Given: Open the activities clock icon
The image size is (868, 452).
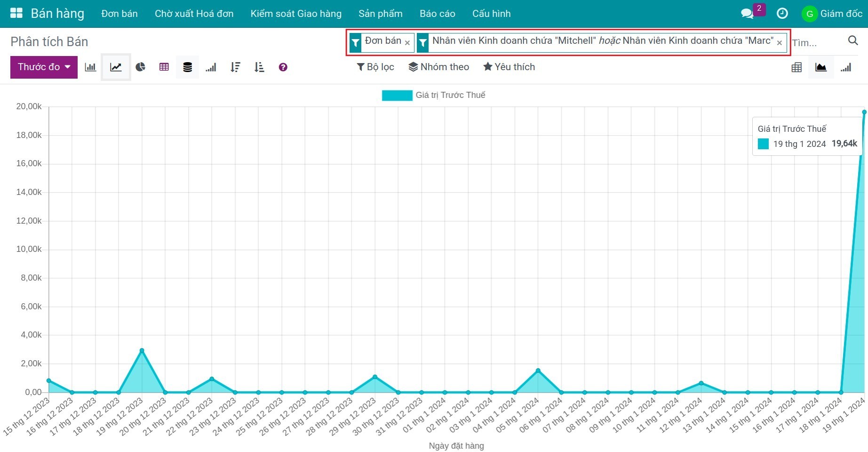Looking at the screenshot, I should coord(782,14).
